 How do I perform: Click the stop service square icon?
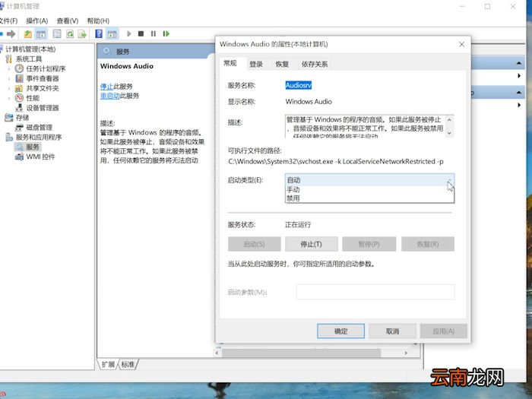(x=141, y=33)
